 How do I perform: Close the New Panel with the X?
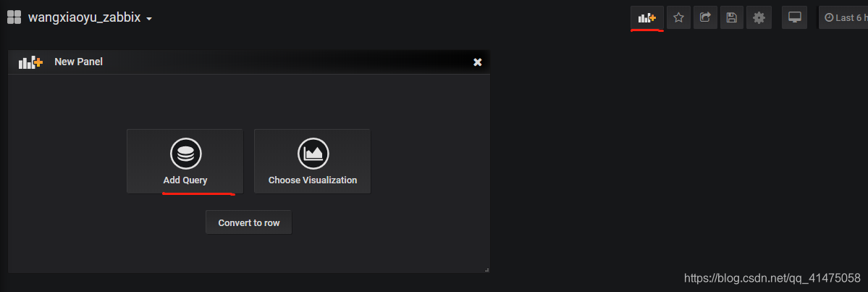pyautogui.click(x=478, y=62)
